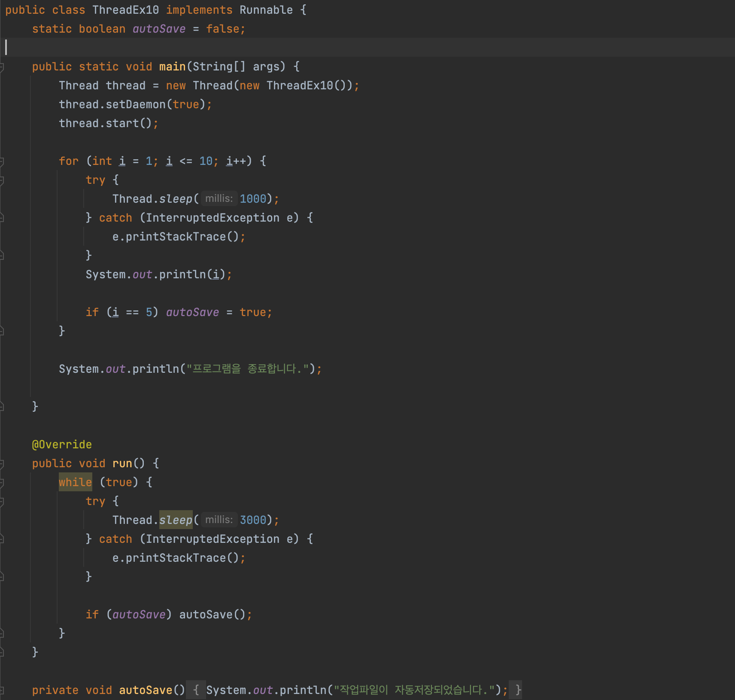
Task: Click the i++ increment expression
Action: 236,161
